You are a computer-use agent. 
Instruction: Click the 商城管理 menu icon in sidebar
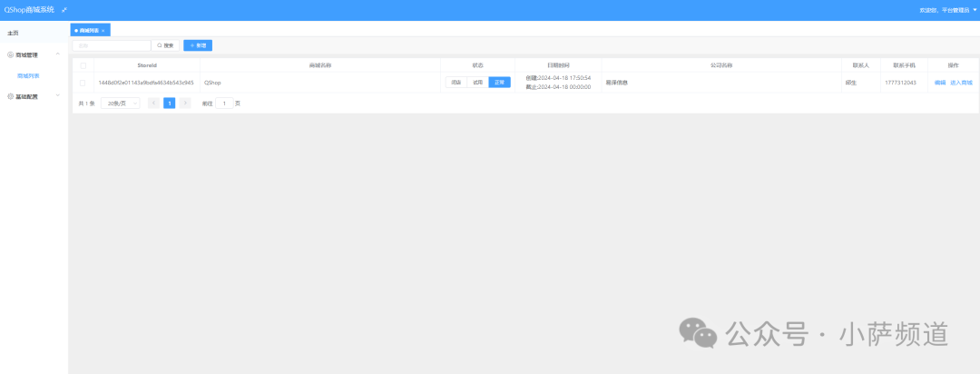click(10, 55)
